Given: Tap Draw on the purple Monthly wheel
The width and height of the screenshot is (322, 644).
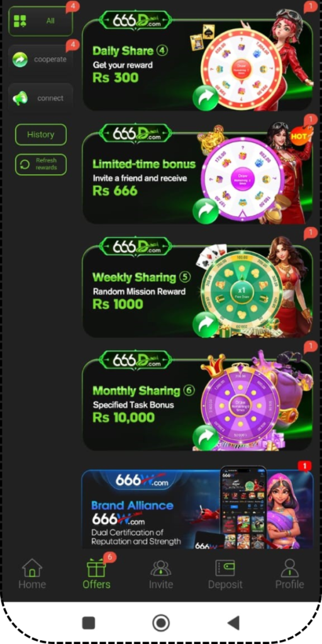Looking at the screenshot, I should 241,404.
